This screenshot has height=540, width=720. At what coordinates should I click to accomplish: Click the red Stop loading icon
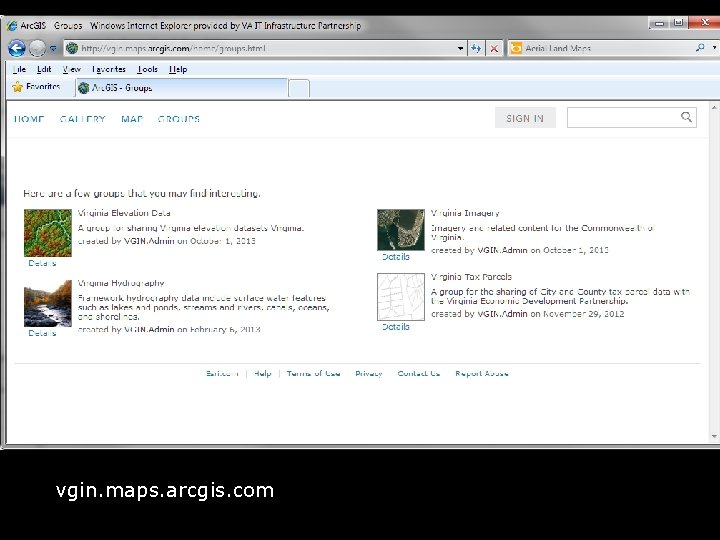494,48
